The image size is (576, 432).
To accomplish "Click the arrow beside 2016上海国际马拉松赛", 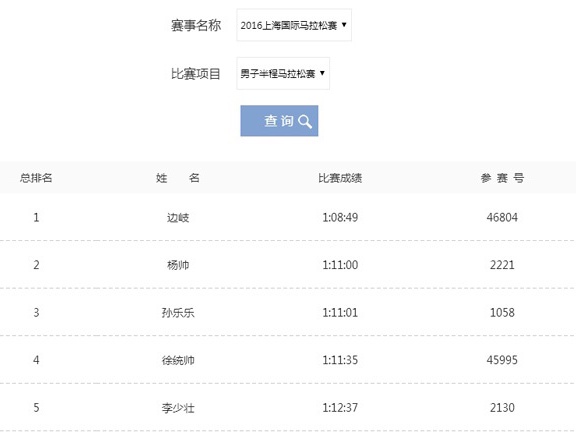I will (x=344, y=25).
